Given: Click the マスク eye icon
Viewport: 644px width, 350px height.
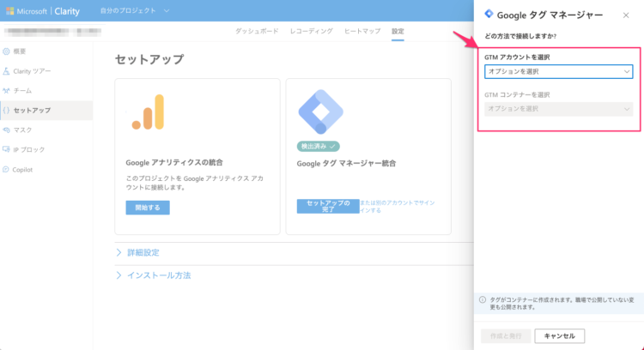Looking at the screenshot, I should [6, 130].
